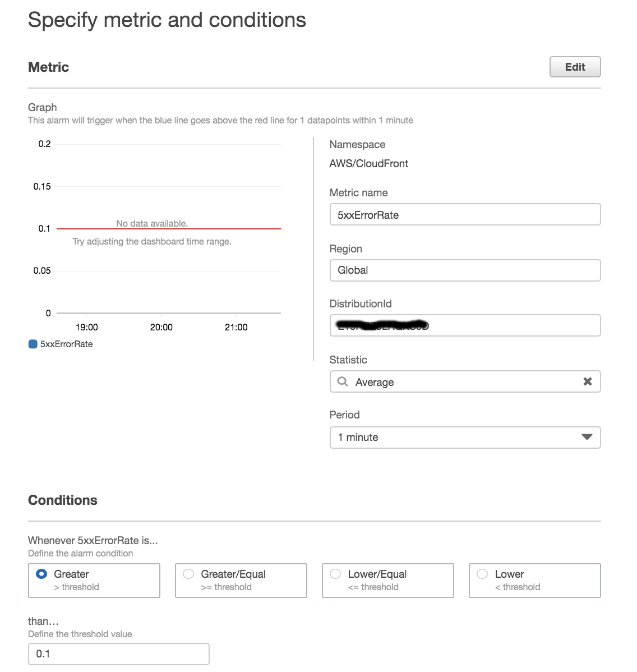Click the search magnifier in Statistic field
Image resolution: width=637 pixels, height=672 pixels.
coord(342,381)
